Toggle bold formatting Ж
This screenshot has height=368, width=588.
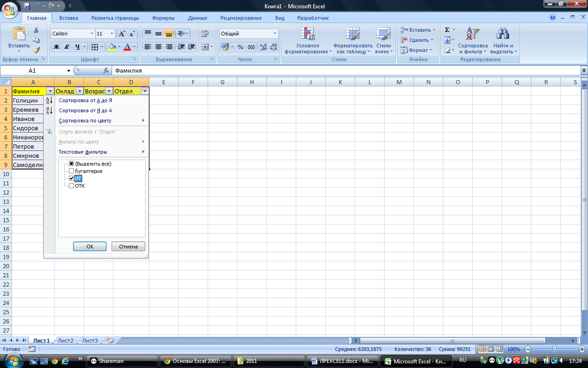click(56, 47)
